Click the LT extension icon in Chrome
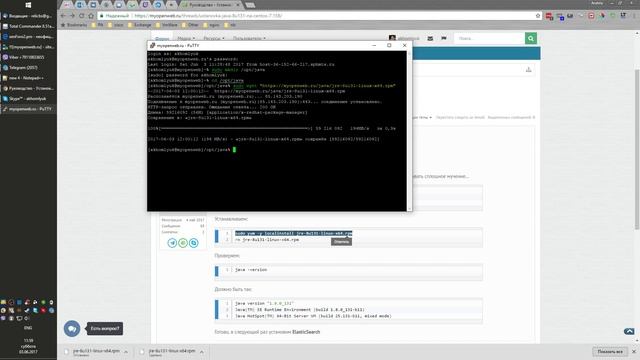 coord(623,16)
